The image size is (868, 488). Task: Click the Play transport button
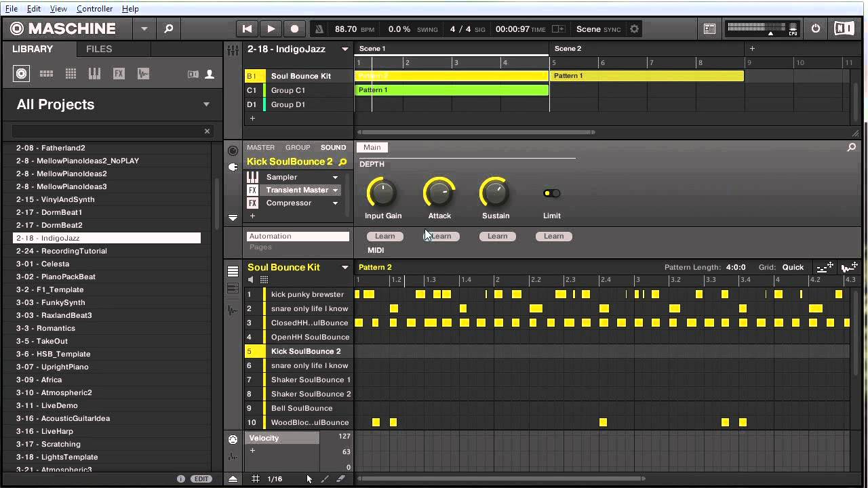coord(271,28)
